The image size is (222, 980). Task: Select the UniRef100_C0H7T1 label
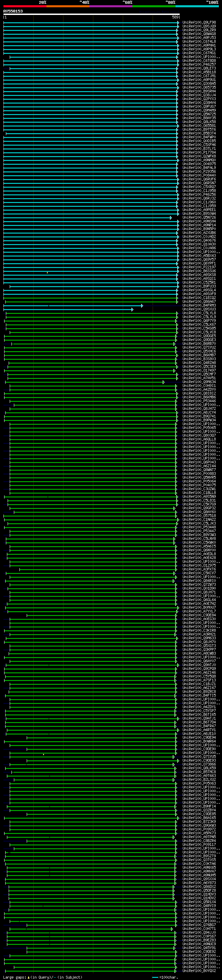199,929
